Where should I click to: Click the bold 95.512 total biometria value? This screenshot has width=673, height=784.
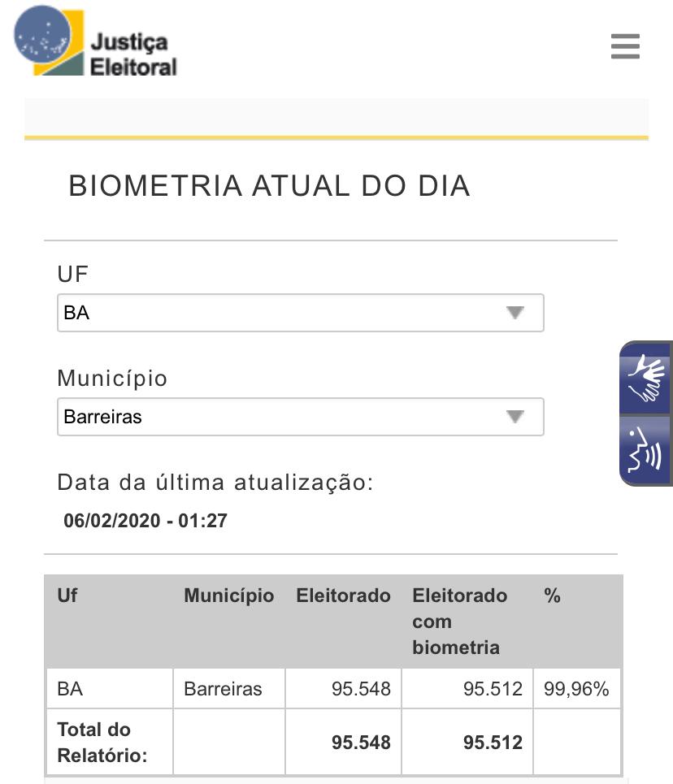pos(493,743)
